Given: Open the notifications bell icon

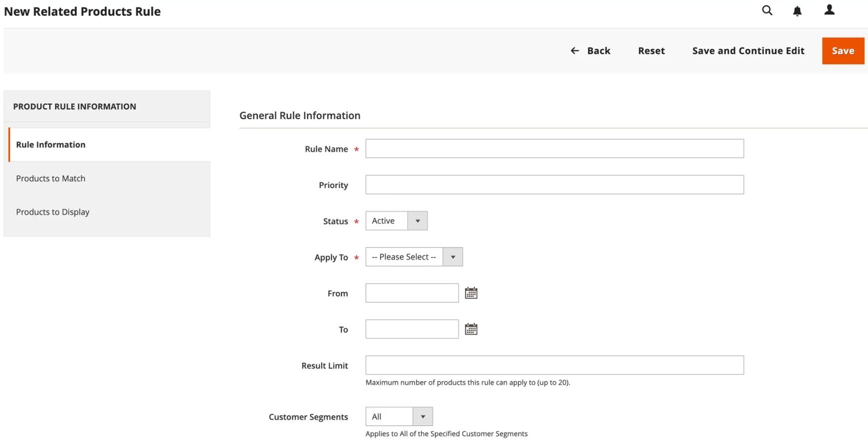Looking at the screenshot, I should (x=798, y=11).
